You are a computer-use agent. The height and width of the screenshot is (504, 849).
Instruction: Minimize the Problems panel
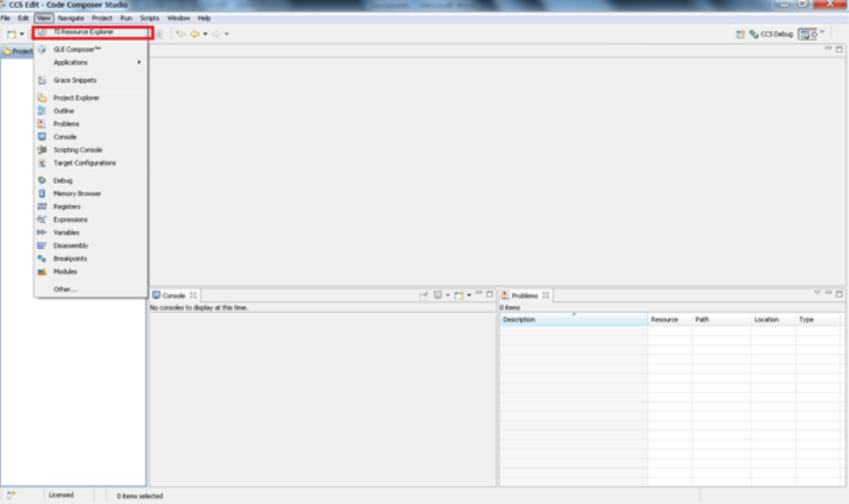coord(828,293)
